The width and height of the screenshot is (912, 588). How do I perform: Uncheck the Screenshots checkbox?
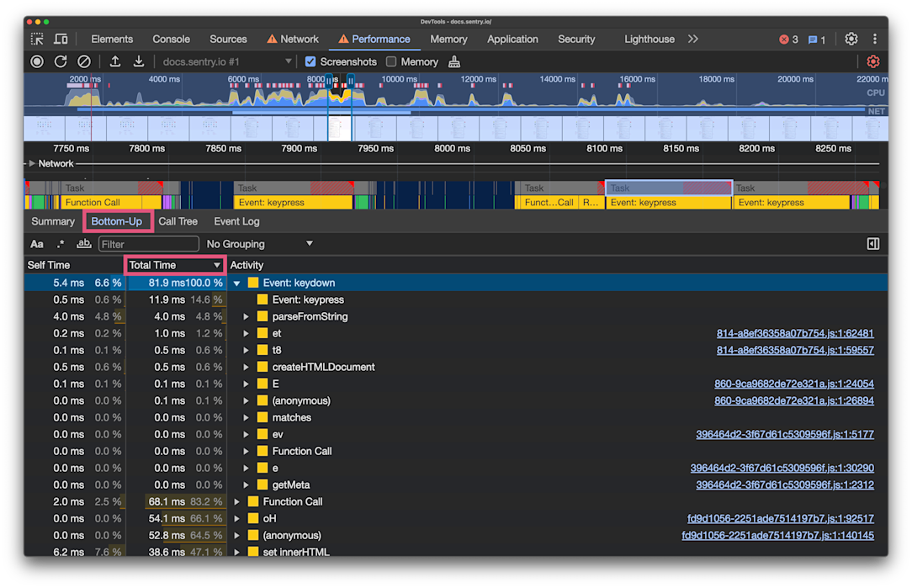[x=310, y=61]
